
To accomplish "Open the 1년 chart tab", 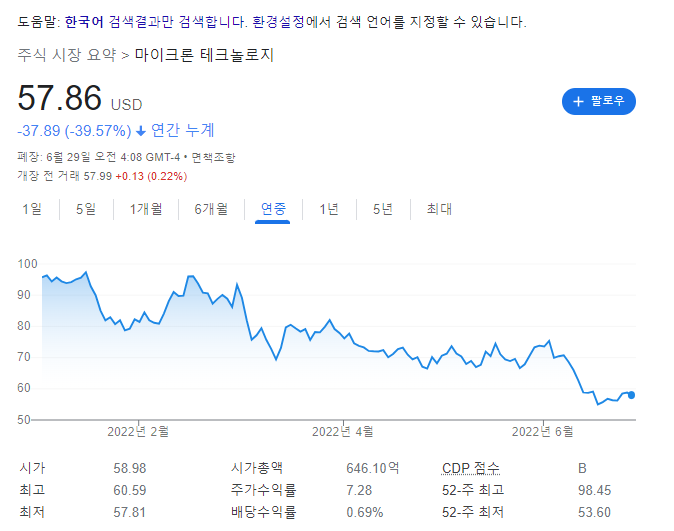I will [x=329, y=209].
